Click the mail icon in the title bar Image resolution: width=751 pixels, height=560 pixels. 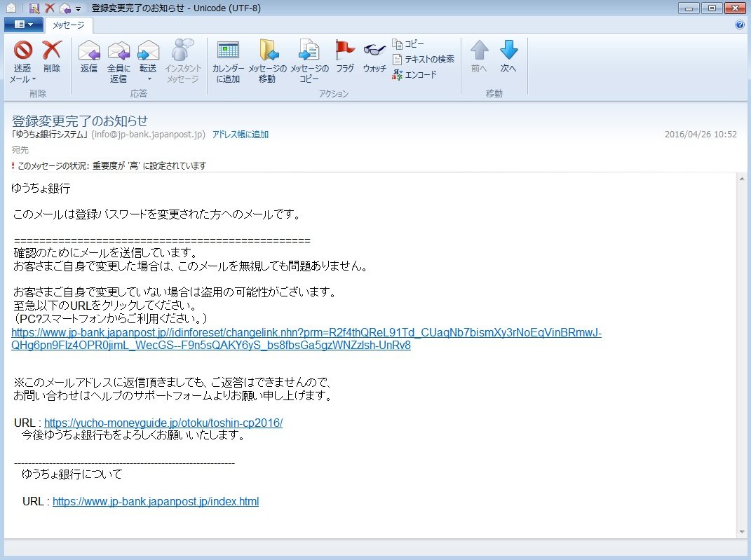pyautogui.click(x=11, y=8)
